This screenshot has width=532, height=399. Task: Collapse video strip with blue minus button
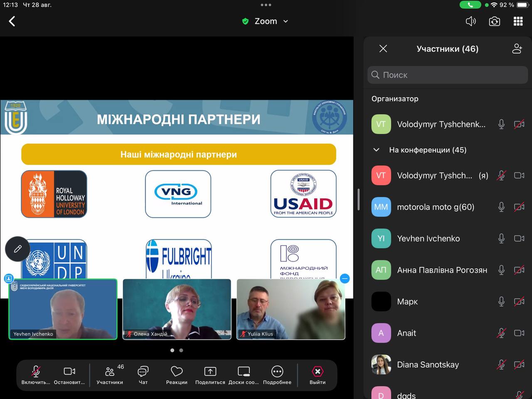point(345,278)
